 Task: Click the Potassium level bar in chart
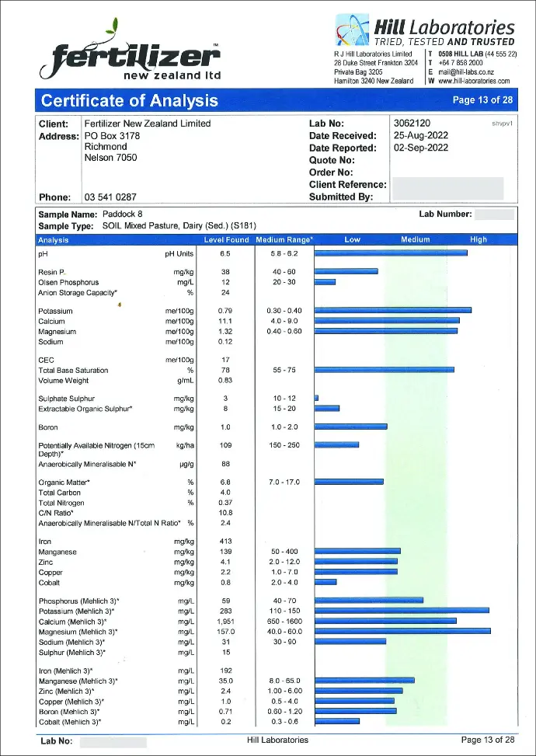tap(392, 311)
